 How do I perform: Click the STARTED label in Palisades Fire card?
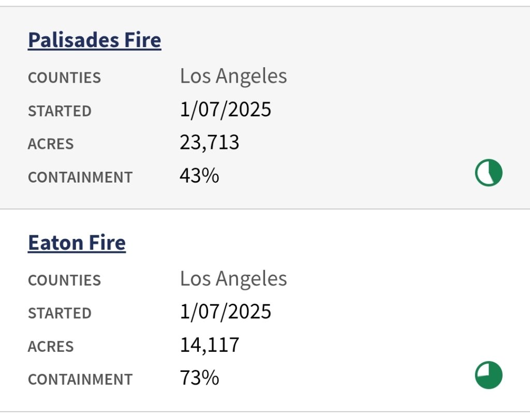60,111
